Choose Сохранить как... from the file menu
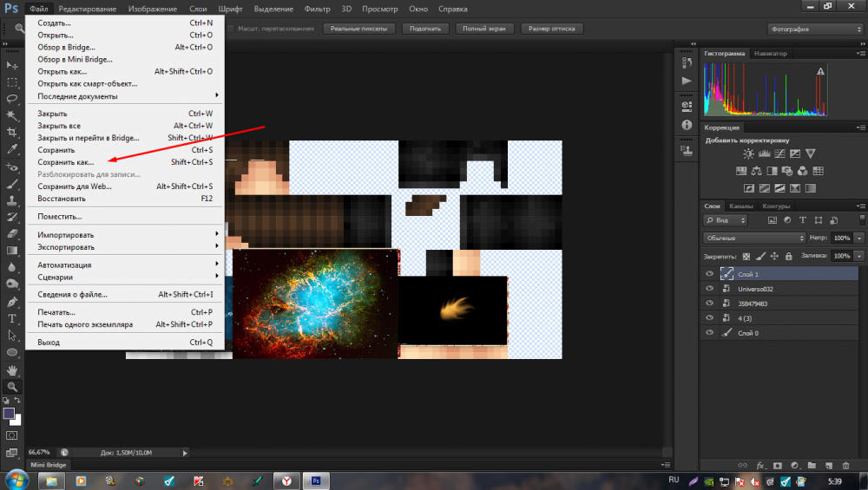 pyautogui.click(x=65, y=162)
